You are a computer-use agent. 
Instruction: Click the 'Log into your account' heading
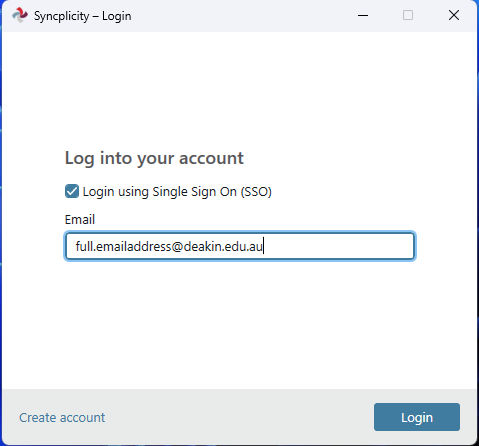point(154,158)
